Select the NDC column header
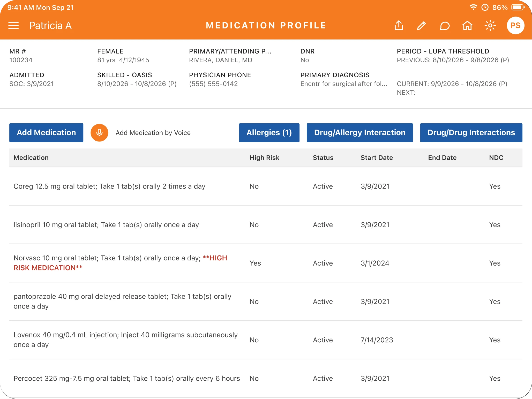Viewport: 532px width, 399px height. coord(496,157)
